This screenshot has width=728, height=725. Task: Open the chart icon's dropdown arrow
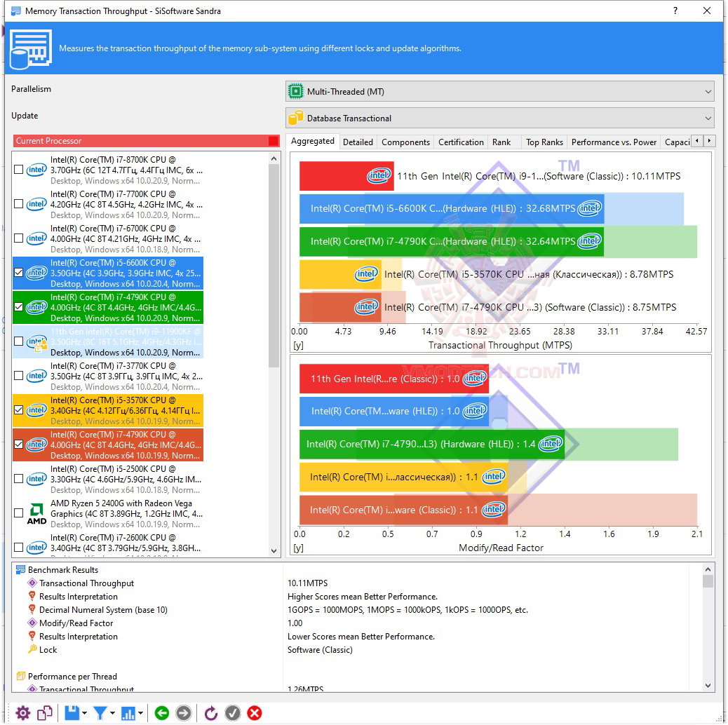(x=140, y=713)
